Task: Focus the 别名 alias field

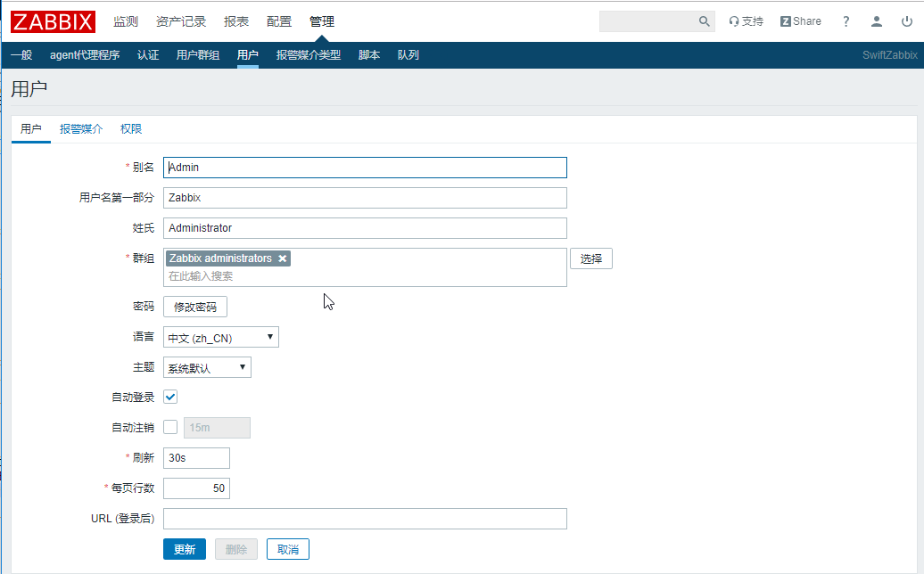Action: pyautogui.click(x=365, y=168)
